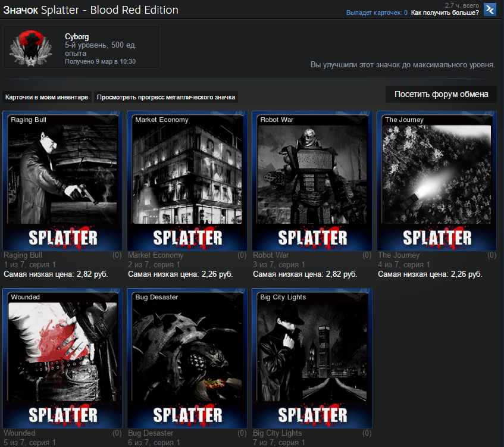Click 'Вы улучшили этот значок до максимального уровня' message
The width and height of the screenshot is (504, 447).
pos(403,65)
